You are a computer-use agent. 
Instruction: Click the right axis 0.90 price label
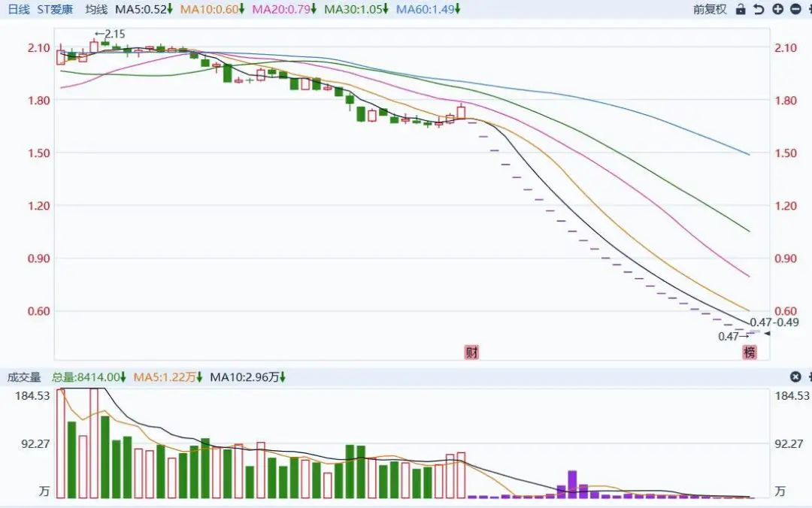point(785,259)
